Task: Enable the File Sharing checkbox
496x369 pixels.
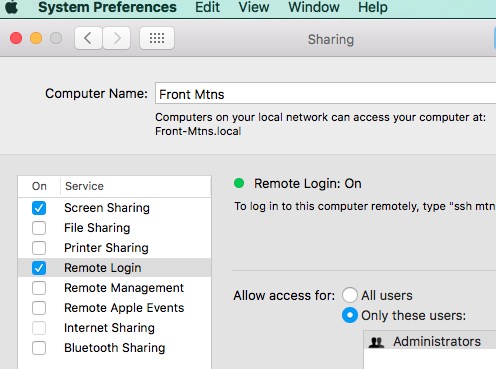Action: [x=39, y=228]
